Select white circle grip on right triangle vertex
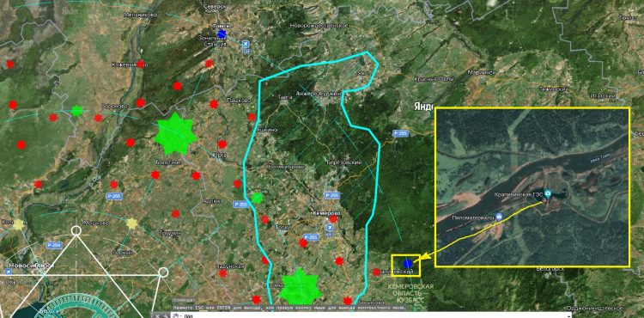The image size is (644, 318). coord(163,272)
